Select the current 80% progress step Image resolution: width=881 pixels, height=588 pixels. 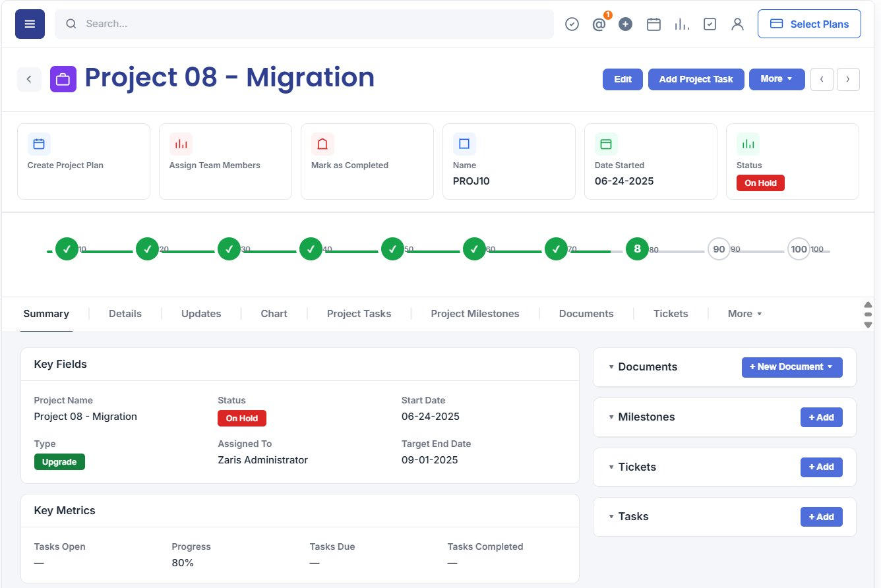coord(637,249)
